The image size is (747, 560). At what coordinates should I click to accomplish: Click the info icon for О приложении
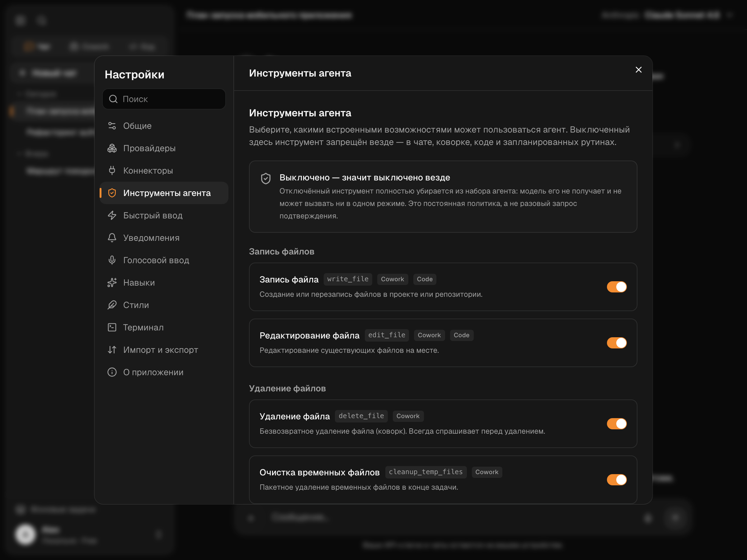112,372
